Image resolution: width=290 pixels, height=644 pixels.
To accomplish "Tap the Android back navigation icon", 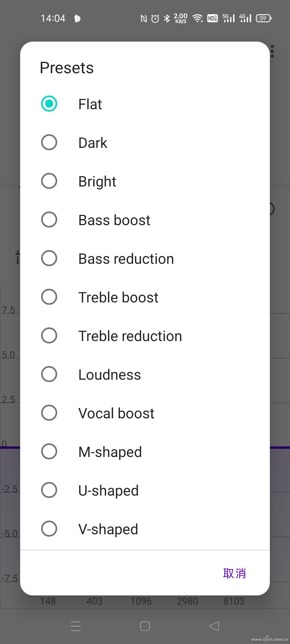I will click(214, 626).
